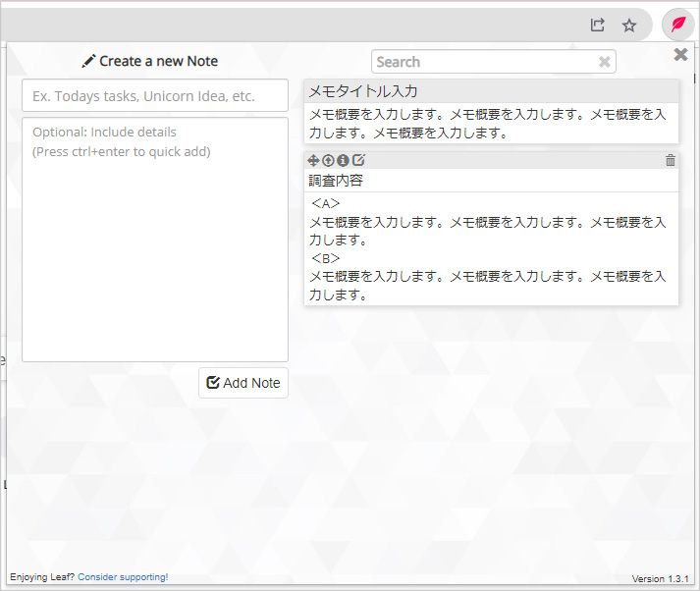Click the Version 1.3.1 text
Image resolution: width=700 pixels, height=591 pixels.
tap(661, 578)
